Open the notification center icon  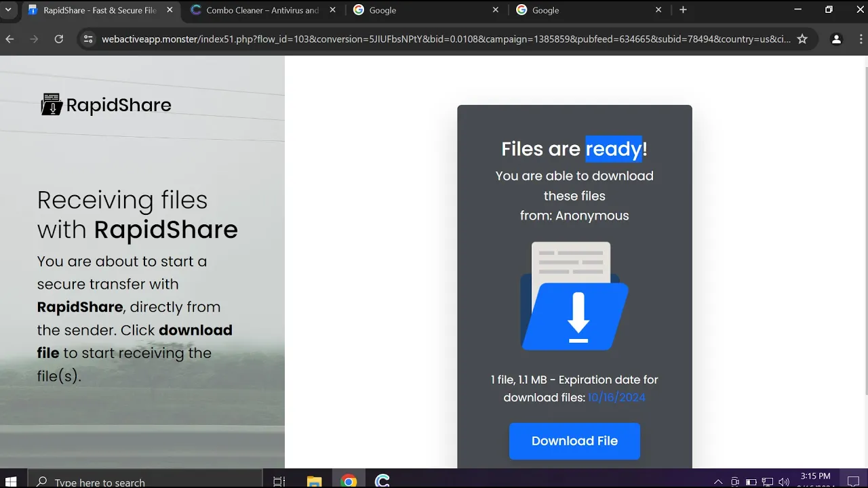coord(853,481)
